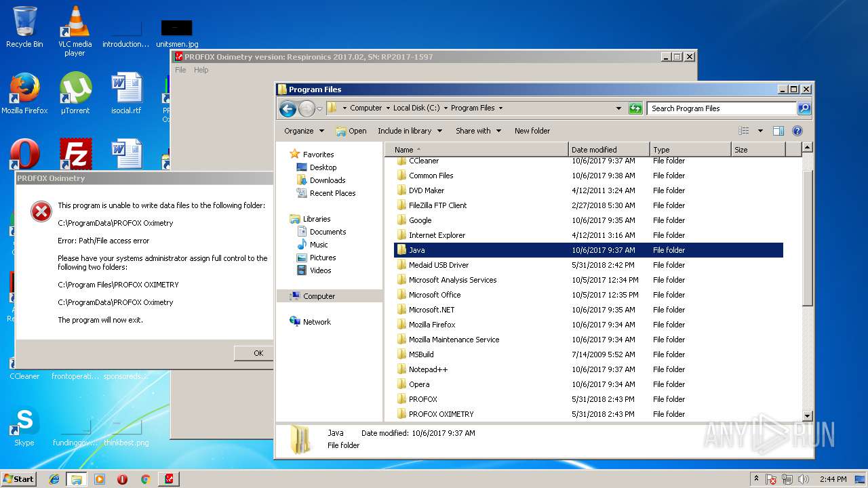Open unitsmen.jpg desktop file
This screenshot has height=488, width=868.
177,33
